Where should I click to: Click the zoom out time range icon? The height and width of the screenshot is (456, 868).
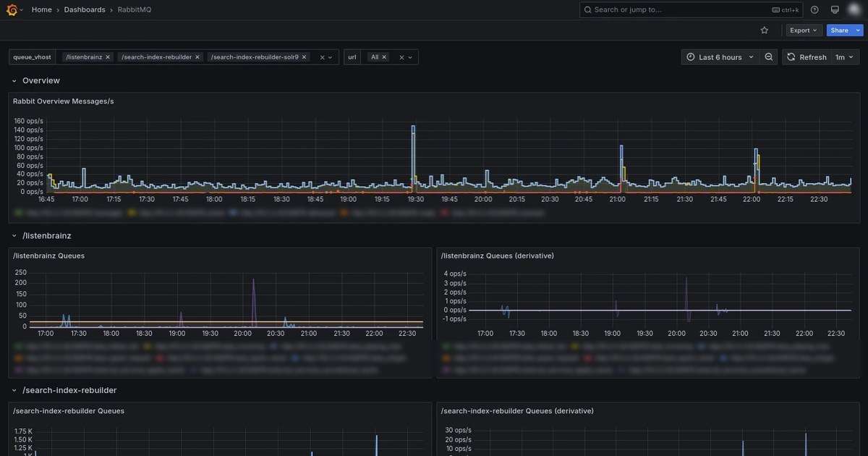769,57
